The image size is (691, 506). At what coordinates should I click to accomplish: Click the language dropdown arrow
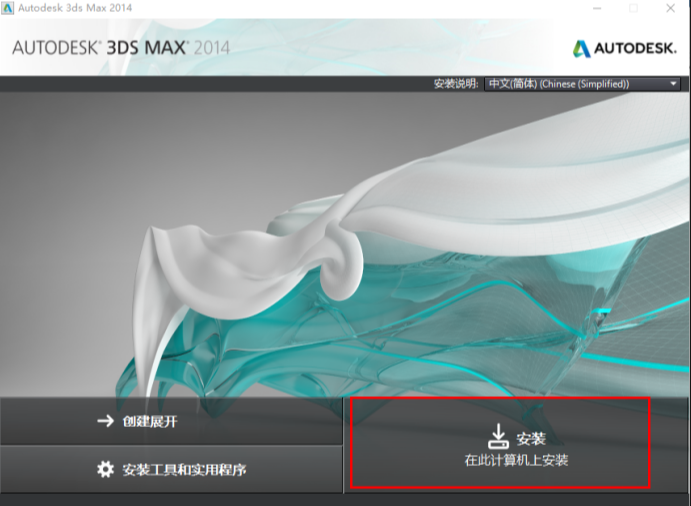(x=673, y=84)
